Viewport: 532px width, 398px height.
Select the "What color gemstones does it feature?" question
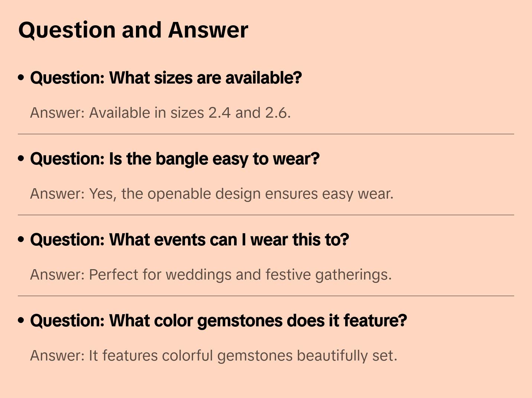(x=218, y=321)
